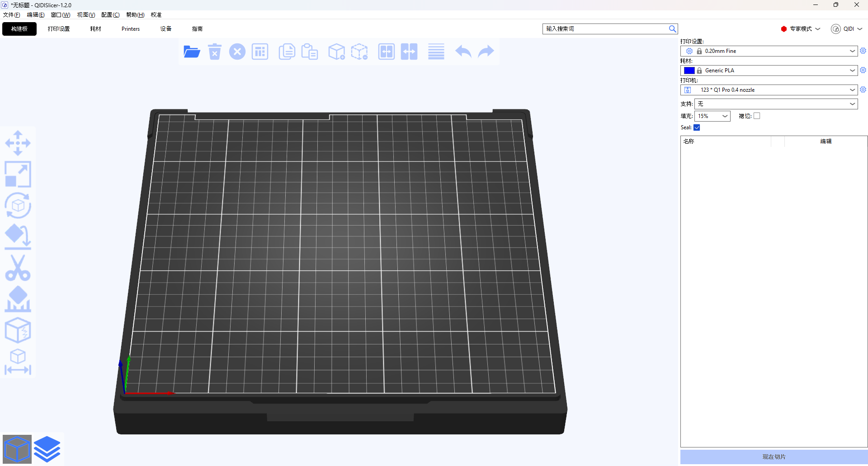Enable the brim checkbox next to infill

pyautogui.click(x=757, y=116)
